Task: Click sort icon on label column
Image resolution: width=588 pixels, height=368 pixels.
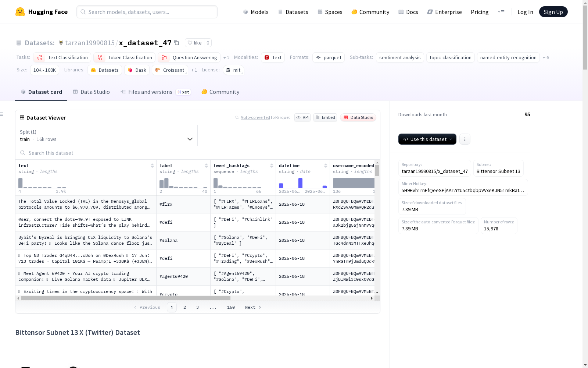Action: (x=206, y=166)
